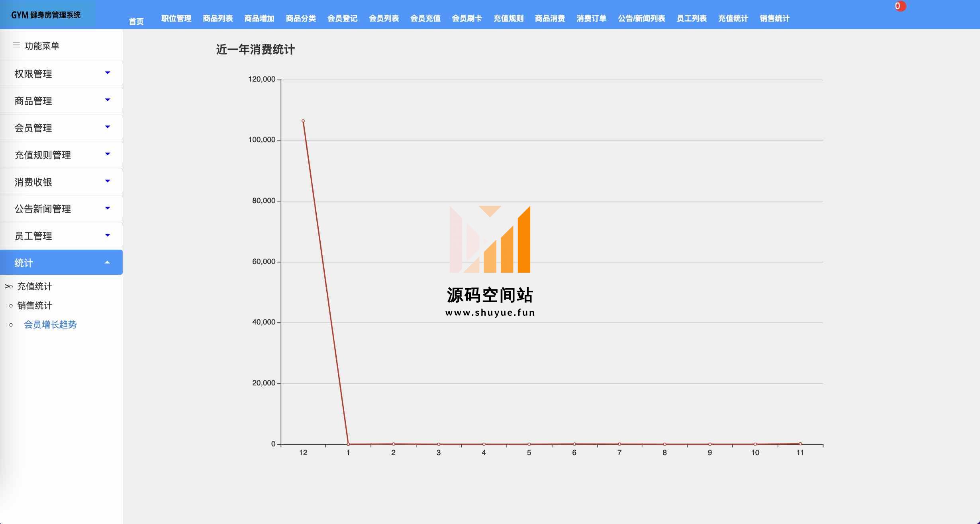The width and height of the screenshot is (980, 524).
Task: Click the chart data point for month 6
Action: [574, 444]
